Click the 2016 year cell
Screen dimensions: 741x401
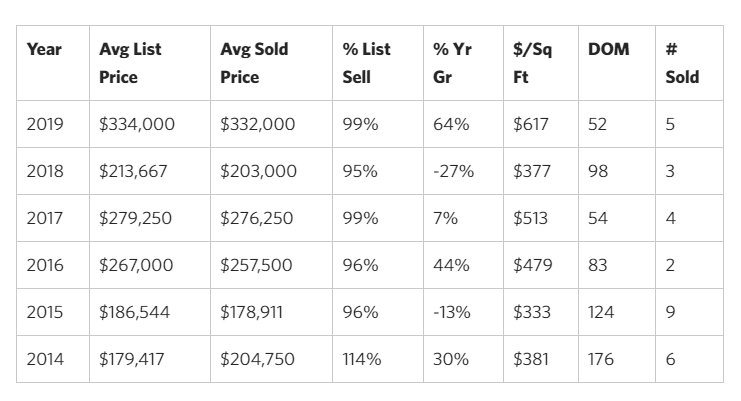45,265
